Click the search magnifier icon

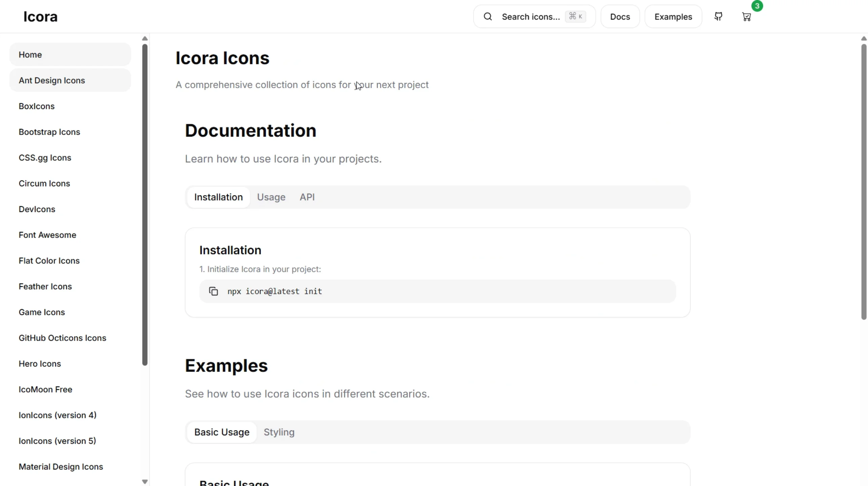(x=488, y=16)
